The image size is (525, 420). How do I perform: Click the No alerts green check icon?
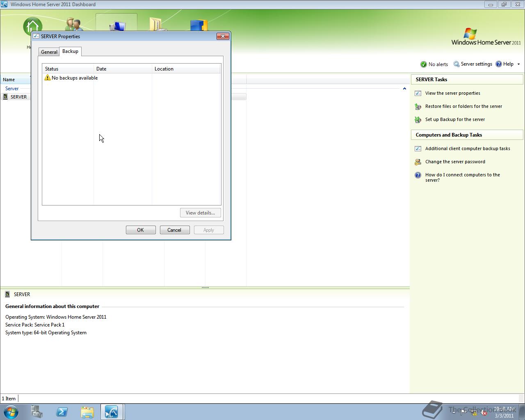[424, 64]
